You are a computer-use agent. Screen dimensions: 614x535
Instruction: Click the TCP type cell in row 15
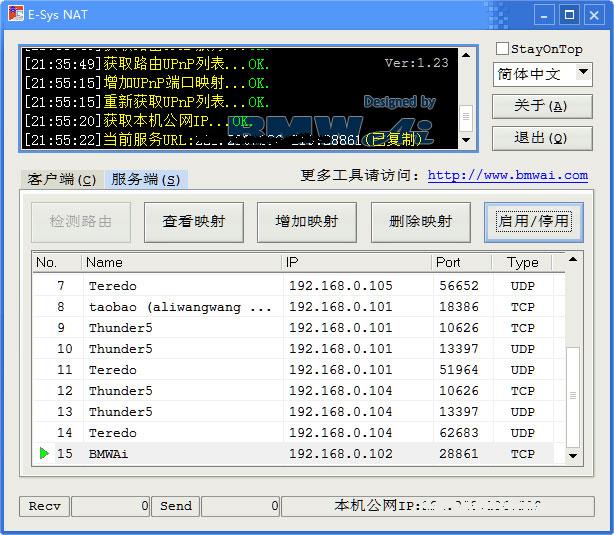pyautogui.click(x=523, y=454)
